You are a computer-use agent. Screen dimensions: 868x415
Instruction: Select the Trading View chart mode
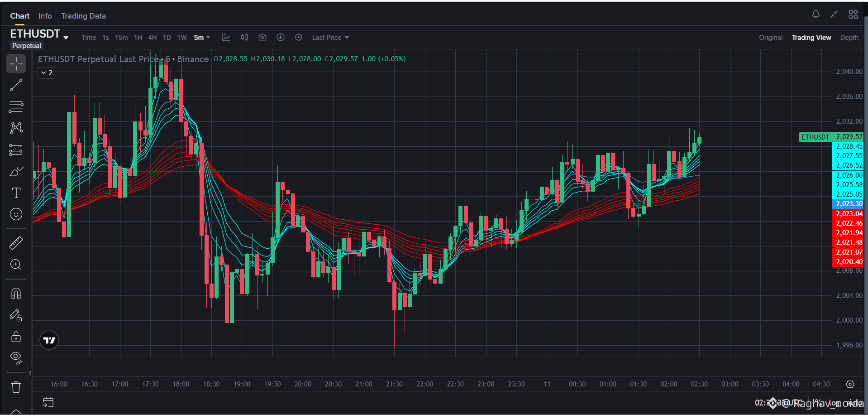click(x=811, y=38)
